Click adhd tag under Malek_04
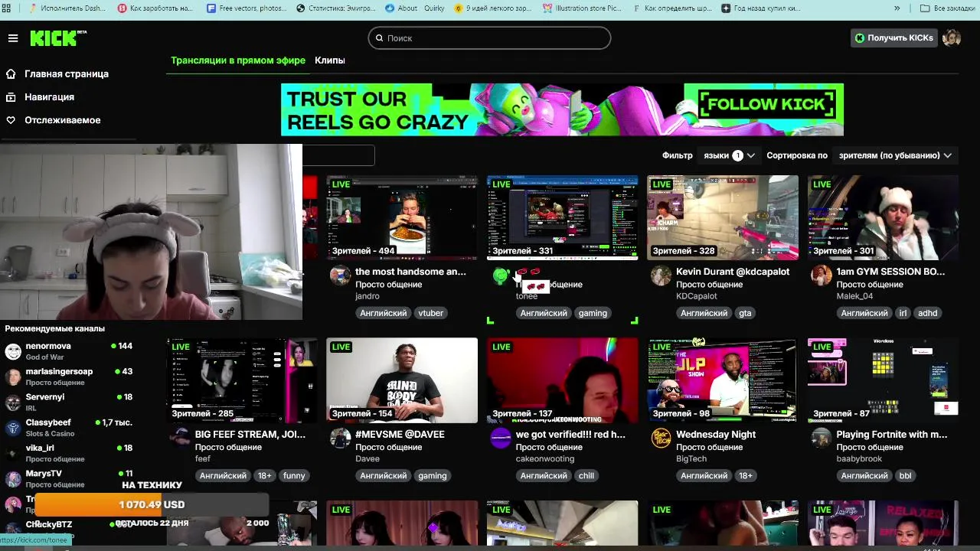The width and height of the screenshot is (980, 551). pos(927,313)
